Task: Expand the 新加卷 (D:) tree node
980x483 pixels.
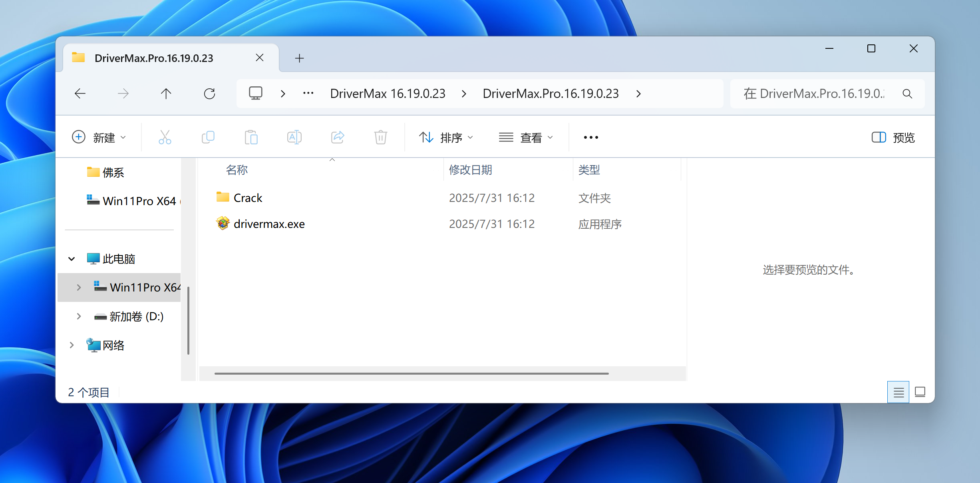Action: pyautogui.click(x=79, y=316)
